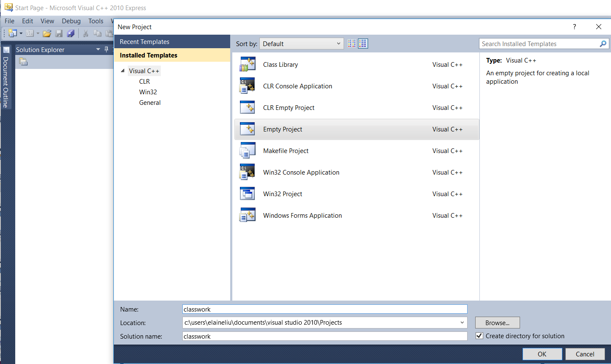Click the Search Installed Templates field
The image size is (611, 364).
click(539, 44)
